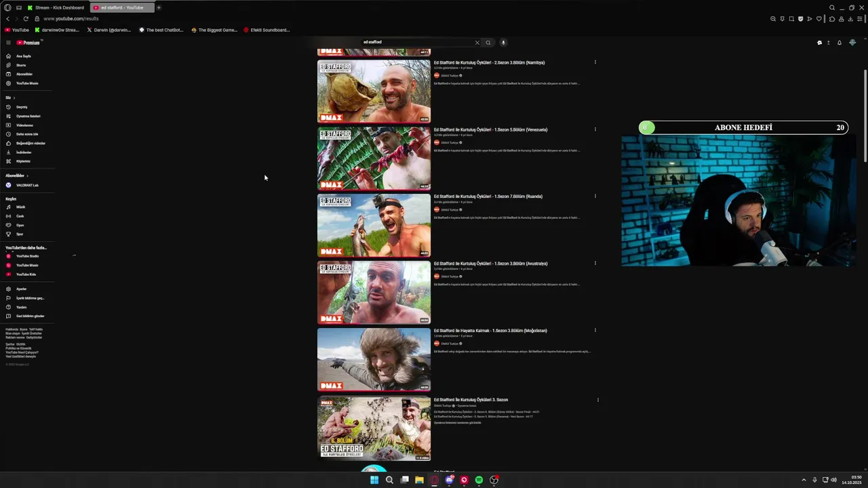Image resolution: width=868 pixels, height=488 pixels.
Task: Open the YouTube hamburger guide menu
Action: pyautogui.click(x=8, y=43)
